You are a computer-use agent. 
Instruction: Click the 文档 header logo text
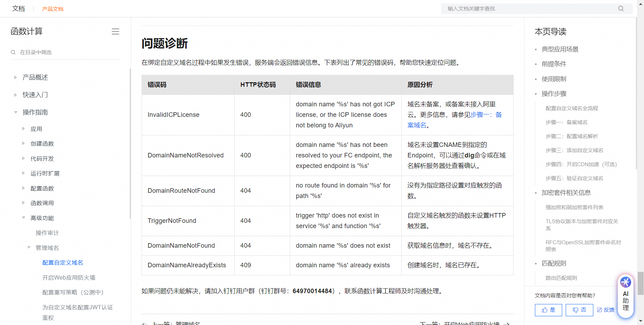click(x=19, y=8)
